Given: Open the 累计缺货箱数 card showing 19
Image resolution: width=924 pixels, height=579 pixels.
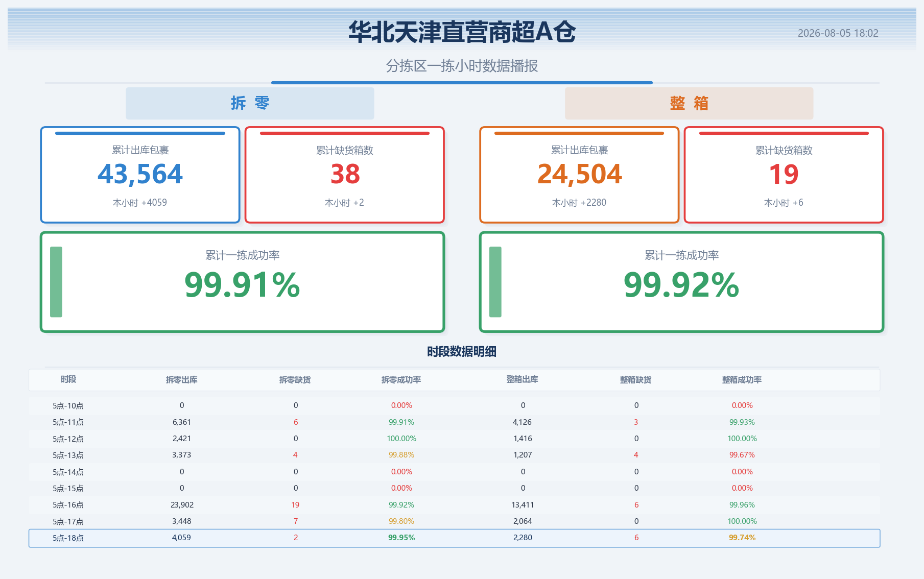Looking at the screenshot, I should tap(784, 175).
